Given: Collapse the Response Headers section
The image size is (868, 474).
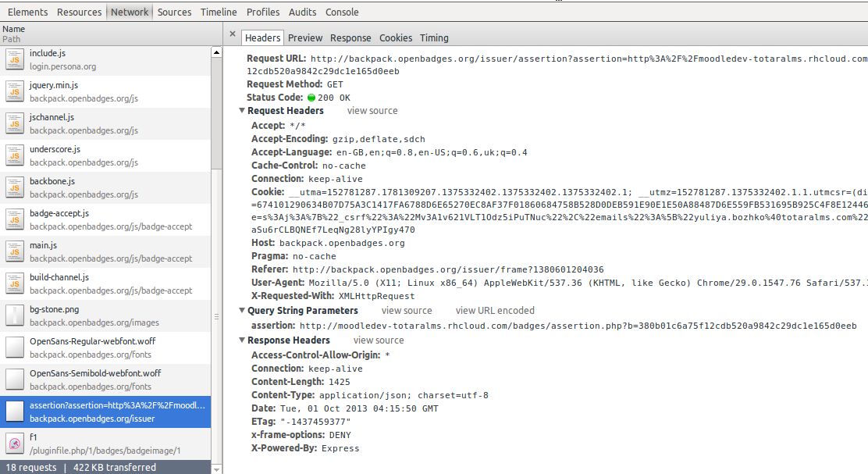Looking at the screenshot, I should coord(242,340).
